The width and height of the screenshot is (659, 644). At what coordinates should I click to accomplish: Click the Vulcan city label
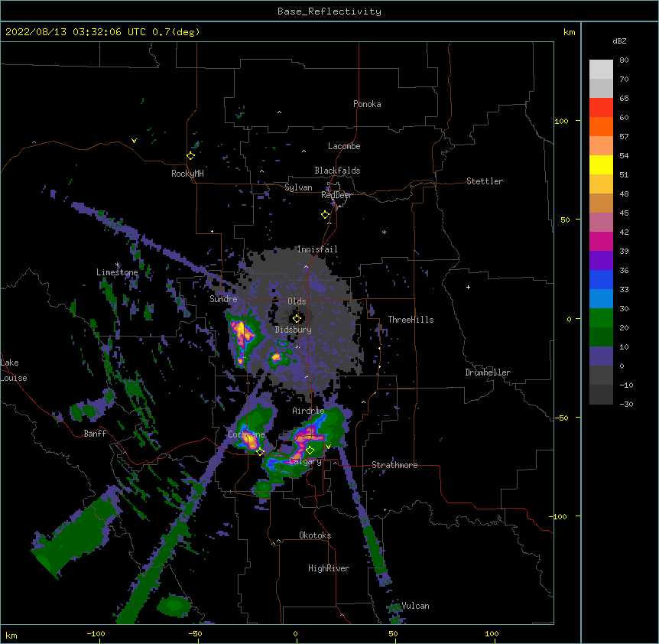[x=415, y=606]
